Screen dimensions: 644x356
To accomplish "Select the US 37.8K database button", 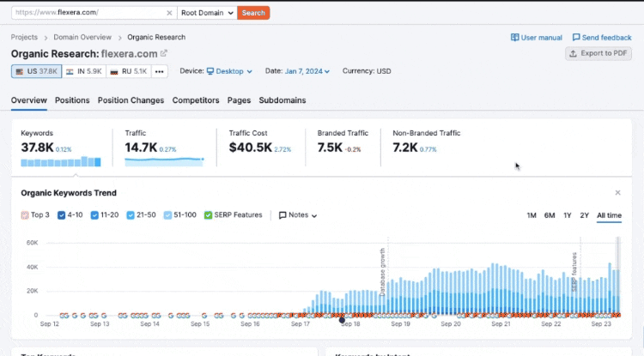I will pyautogui.click(x=37, y=71).
